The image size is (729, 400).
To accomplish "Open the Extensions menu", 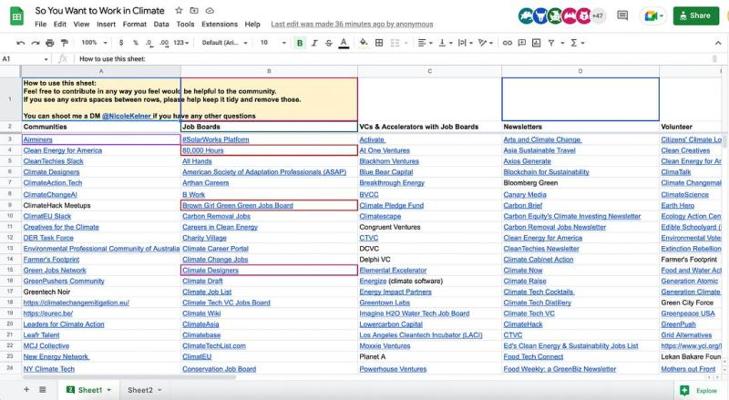I will coord(219,24).
